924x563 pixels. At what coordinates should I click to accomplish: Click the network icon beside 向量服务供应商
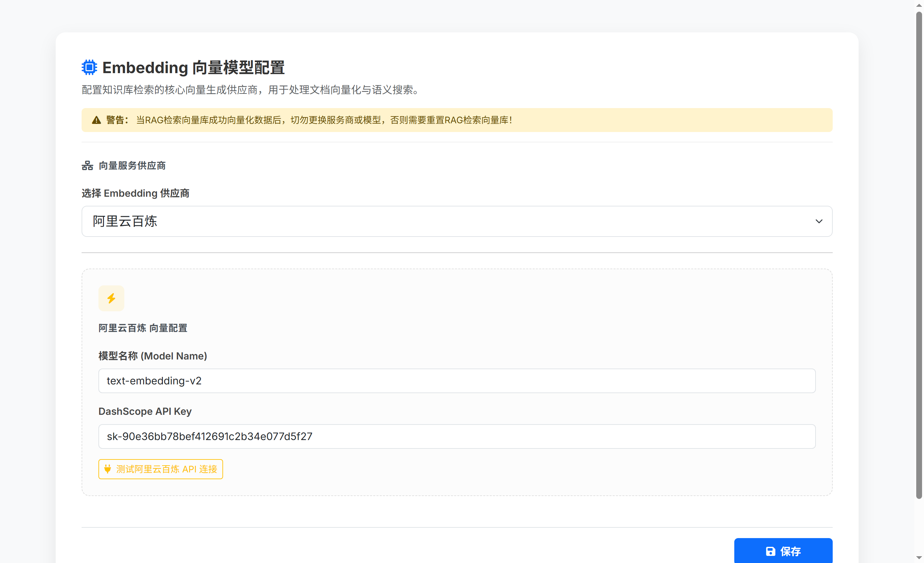[x=87, y=165]
